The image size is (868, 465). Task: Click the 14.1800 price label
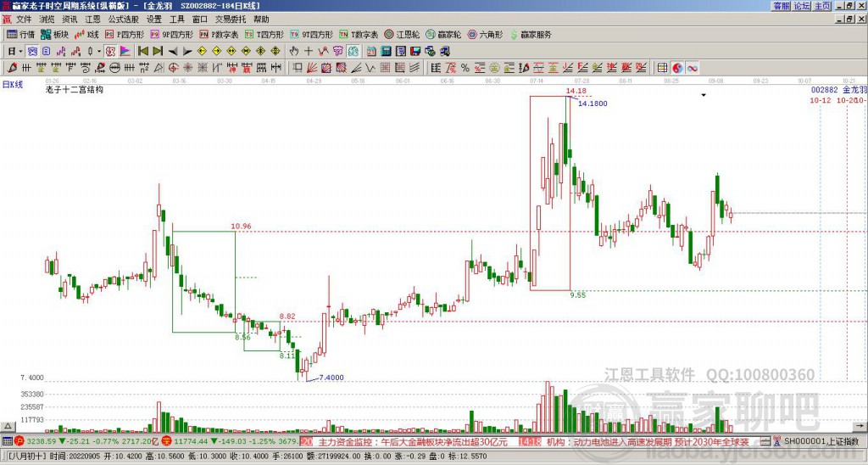click(x=593, y=104)
